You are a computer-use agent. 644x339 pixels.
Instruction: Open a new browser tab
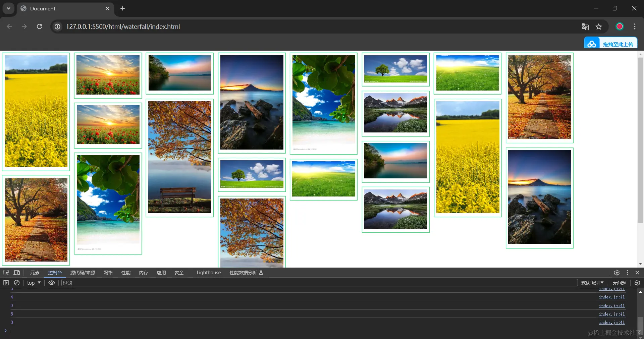(123, 8)
